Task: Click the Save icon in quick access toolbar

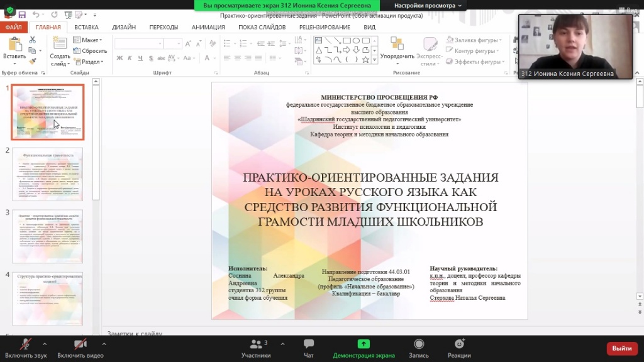Action: coord(22,15)
